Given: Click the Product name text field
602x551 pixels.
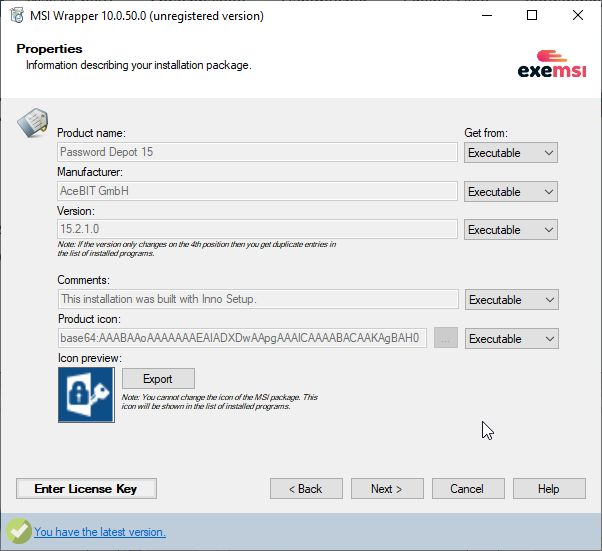Looking at the screenshot, I should click(x=257, y=152).
